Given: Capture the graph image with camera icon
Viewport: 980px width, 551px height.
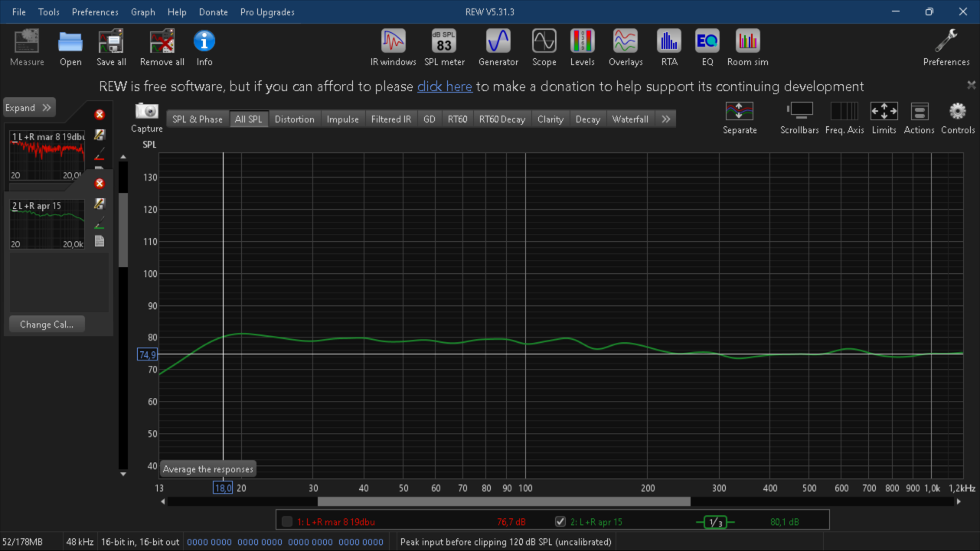Looking at the screenshot, I should [x=146, y=118].
